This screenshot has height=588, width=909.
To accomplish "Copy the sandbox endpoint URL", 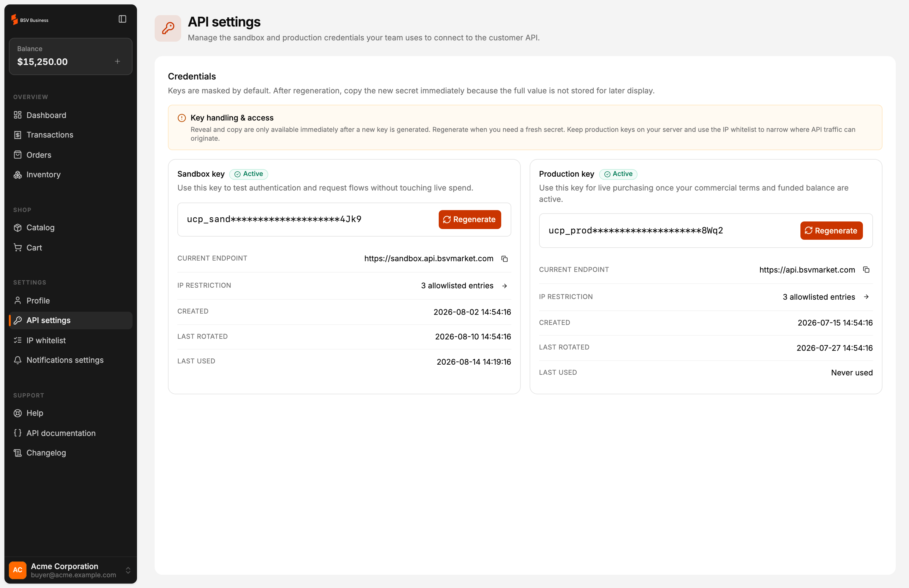I will pyautogui.click(x=505, y=259).
